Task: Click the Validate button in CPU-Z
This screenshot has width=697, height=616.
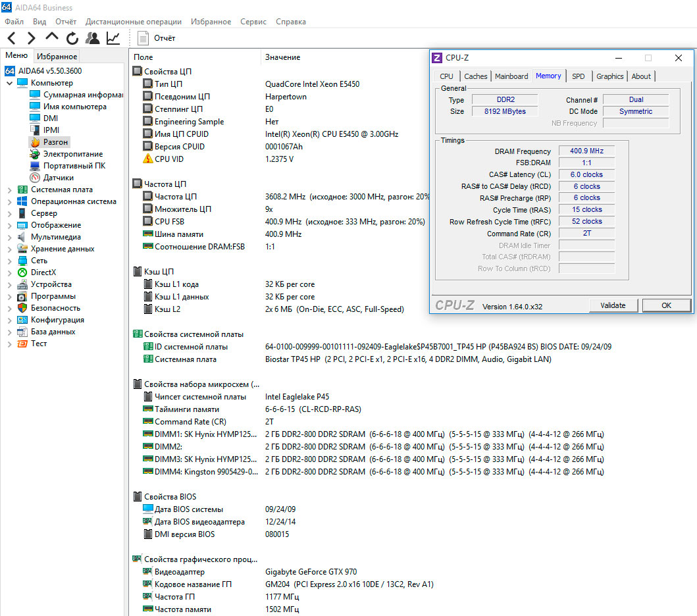Action: pyautogui.click(x=613, y=305)
